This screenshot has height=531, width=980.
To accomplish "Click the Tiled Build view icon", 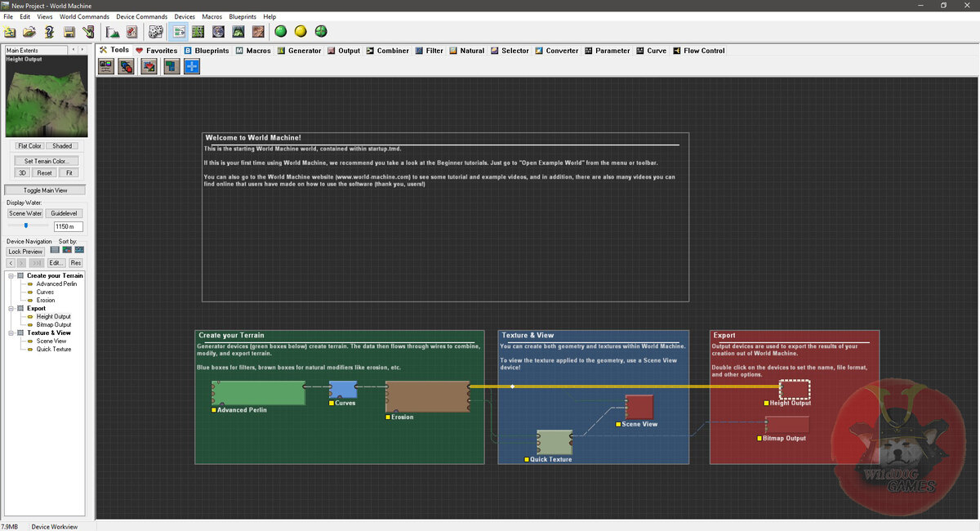I will pos(257,32).
